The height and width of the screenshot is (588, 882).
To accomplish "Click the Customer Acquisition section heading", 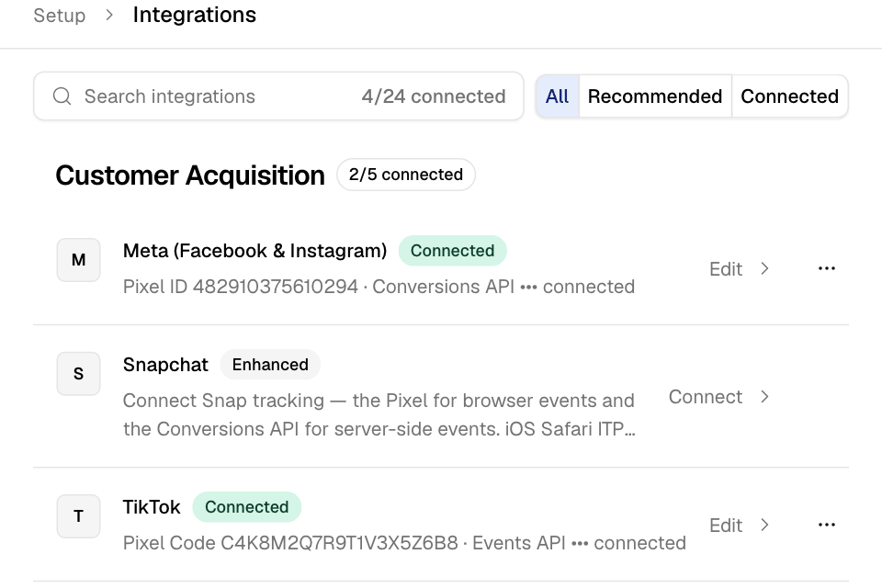I will point(190,175).
